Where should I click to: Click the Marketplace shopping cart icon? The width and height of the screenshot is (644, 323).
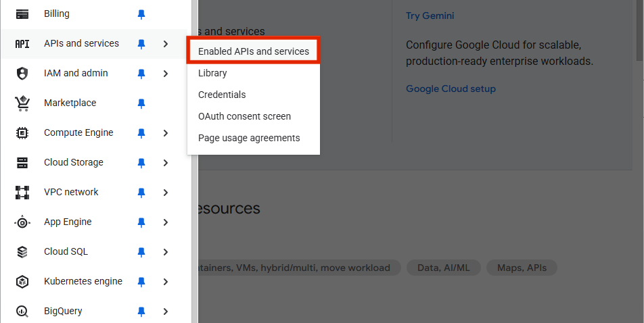click(22, 103)
